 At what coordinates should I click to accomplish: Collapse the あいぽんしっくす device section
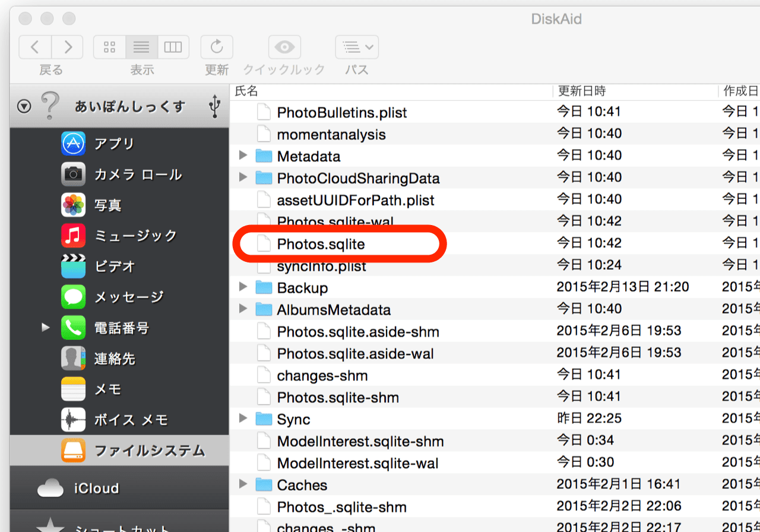24,107
